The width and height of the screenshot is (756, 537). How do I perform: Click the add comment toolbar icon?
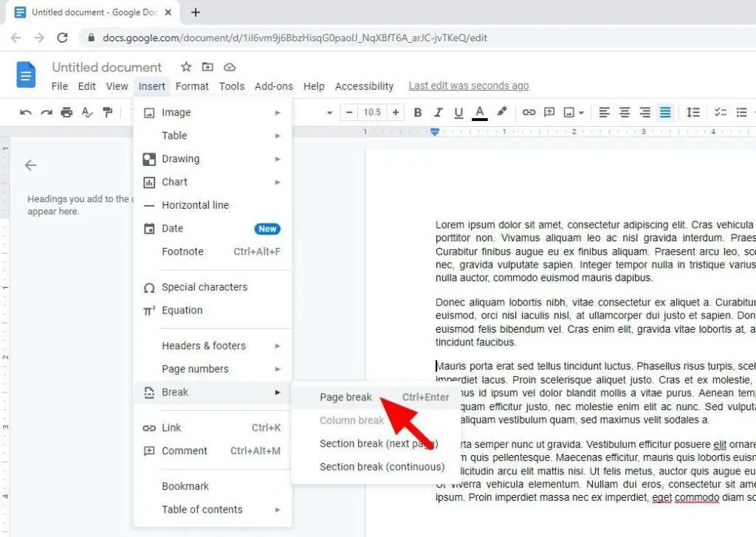tap(549, 113)
